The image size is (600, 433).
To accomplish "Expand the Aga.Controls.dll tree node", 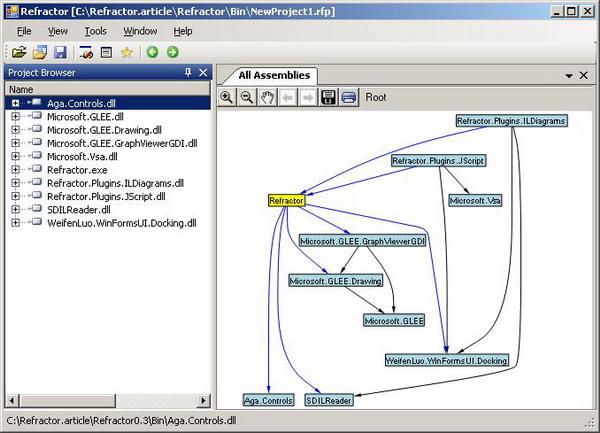I will coord(16,103).
